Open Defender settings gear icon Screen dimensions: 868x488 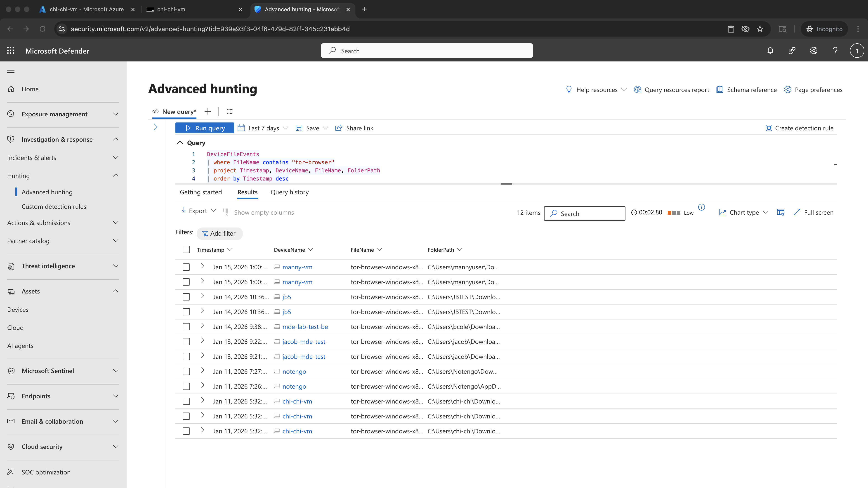click(814, 51)
